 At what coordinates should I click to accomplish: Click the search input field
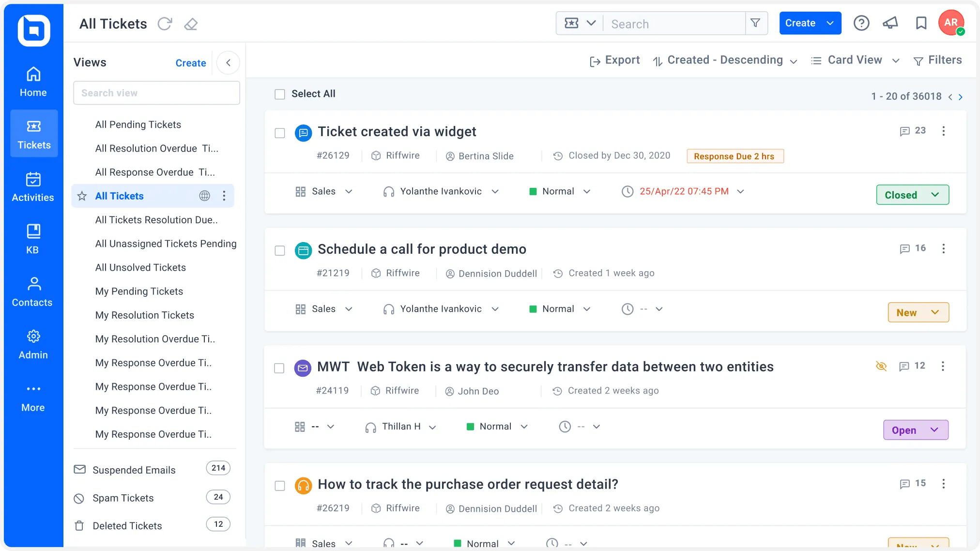(674, 23)
